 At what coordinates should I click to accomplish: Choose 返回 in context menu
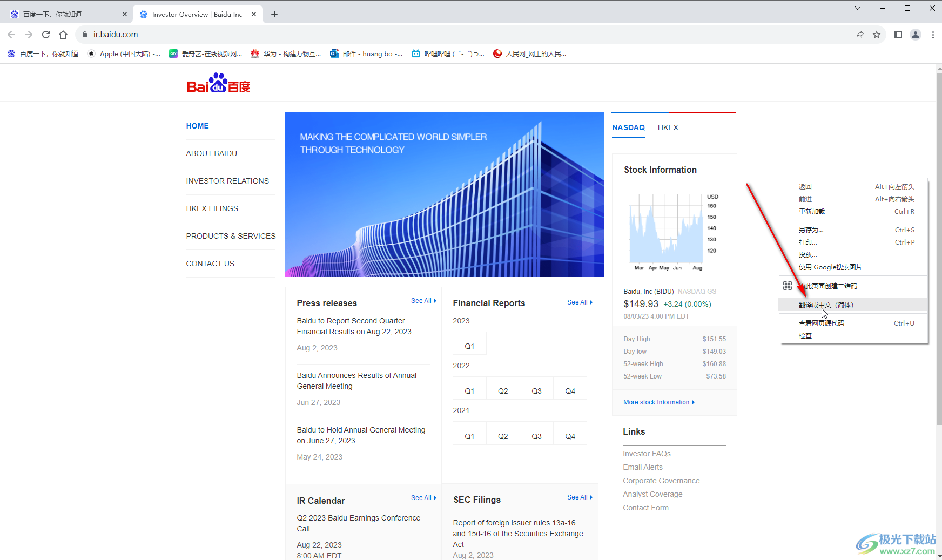[853, 186]
